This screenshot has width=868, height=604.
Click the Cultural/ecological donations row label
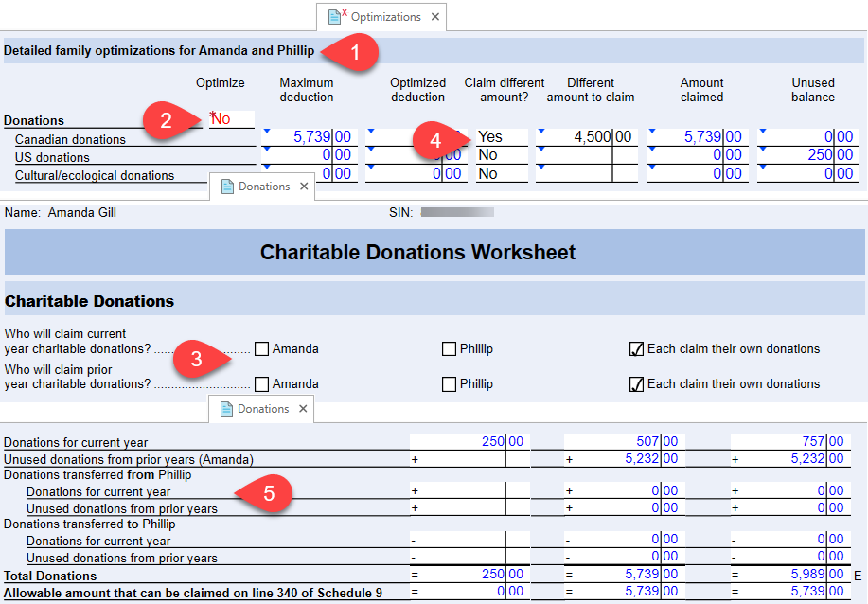tap(95, 175)
